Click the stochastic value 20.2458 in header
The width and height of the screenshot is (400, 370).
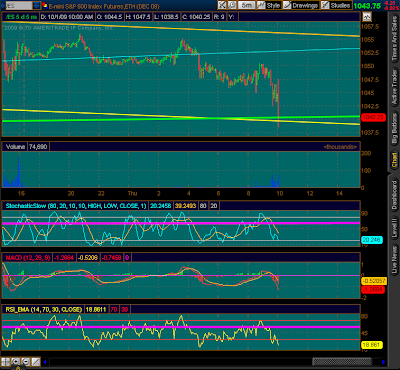click(160, 206)
